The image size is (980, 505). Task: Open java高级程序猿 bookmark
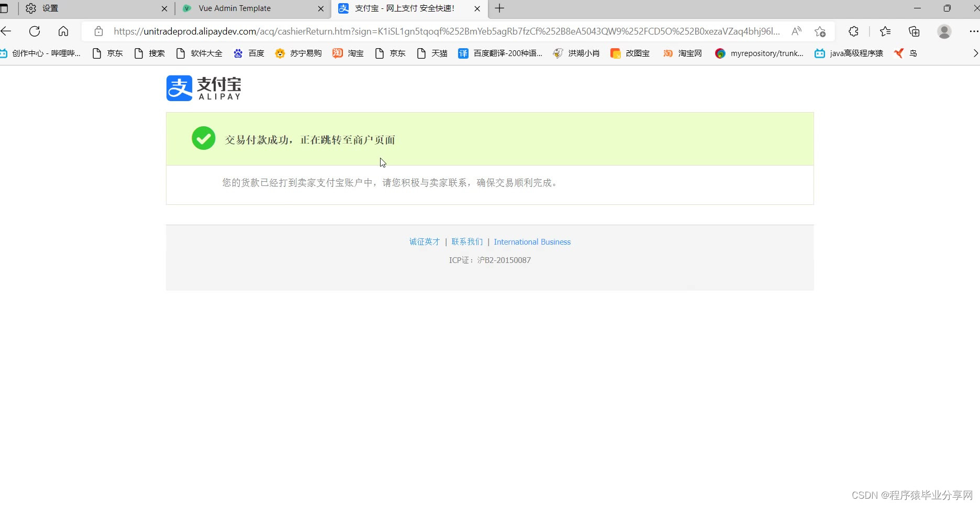(x=849, y=53)
